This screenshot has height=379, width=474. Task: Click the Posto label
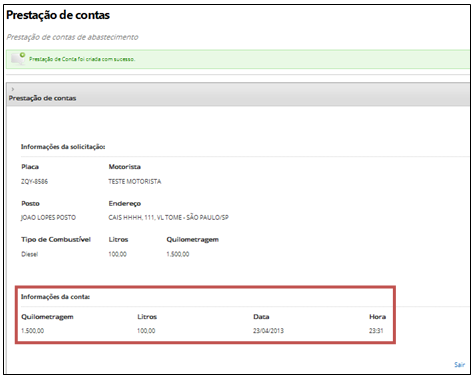point(30,203)
